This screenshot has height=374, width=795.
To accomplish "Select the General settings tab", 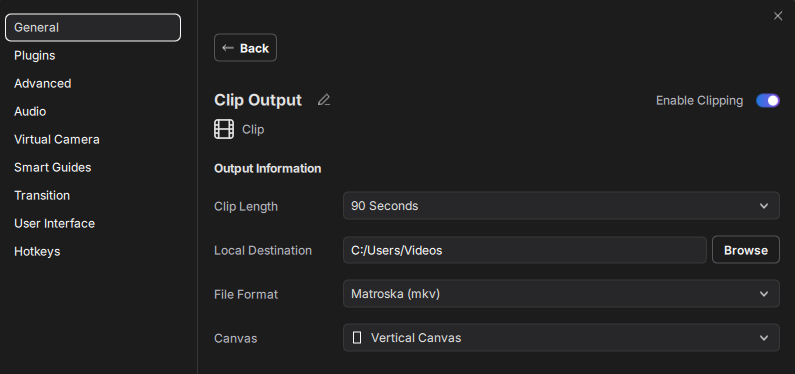I will click(x=93, y=27).
